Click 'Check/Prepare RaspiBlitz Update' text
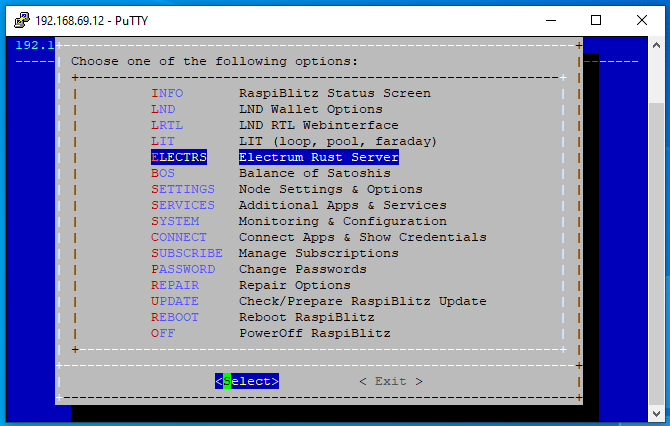The height and width of the screenshot is (426, 670). tap(363, 302)
